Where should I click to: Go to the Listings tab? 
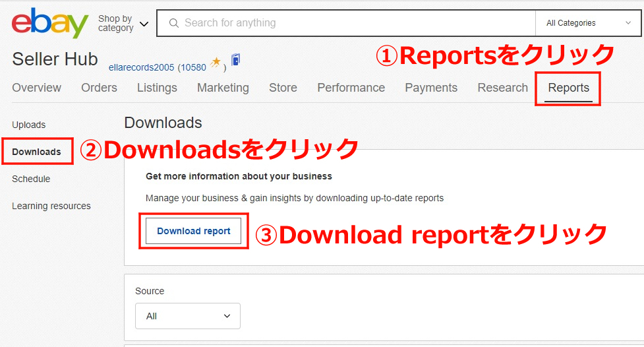(x=157, y=88)
